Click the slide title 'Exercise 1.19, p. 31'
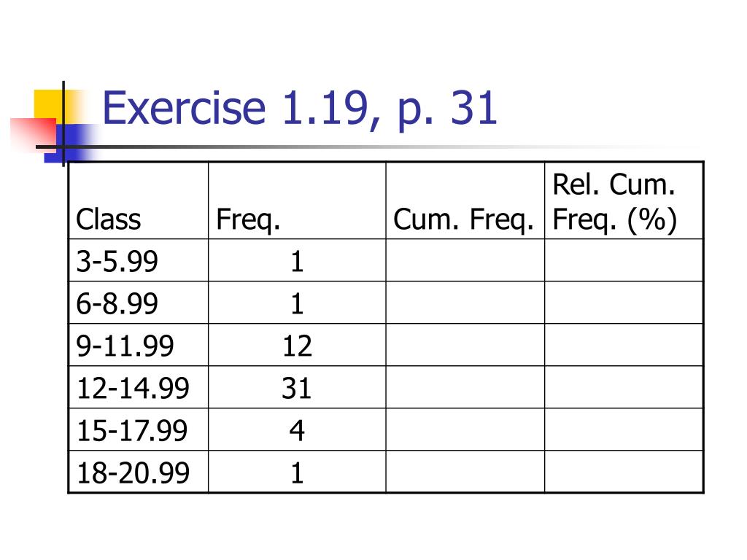This screenshot has height=560, width=747. [x=300, y=109]
